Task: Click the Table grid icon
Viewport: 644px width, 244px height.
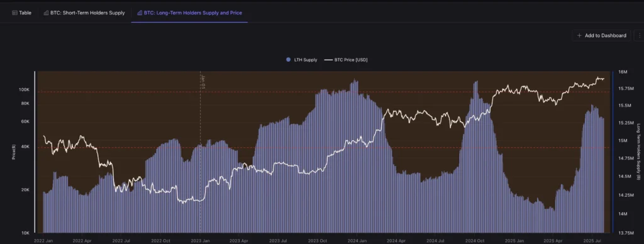Action: tap(15, 13)
